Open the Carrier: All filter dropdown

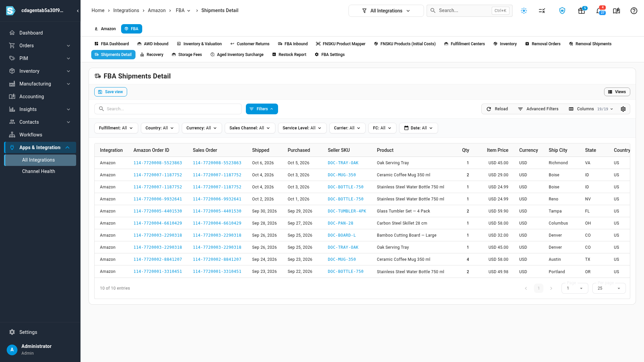point(347,128)
